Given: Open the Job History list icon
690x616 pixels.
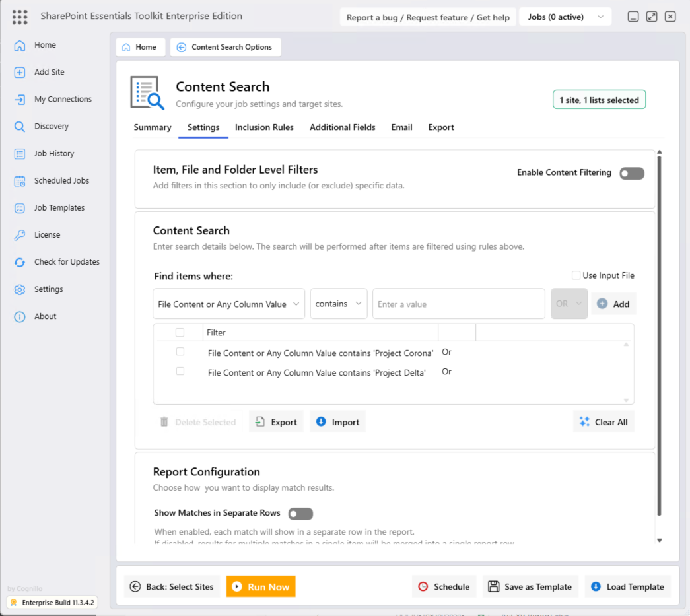Looking at the screenshot, I should pyautogui.click(x=20, y=154).
